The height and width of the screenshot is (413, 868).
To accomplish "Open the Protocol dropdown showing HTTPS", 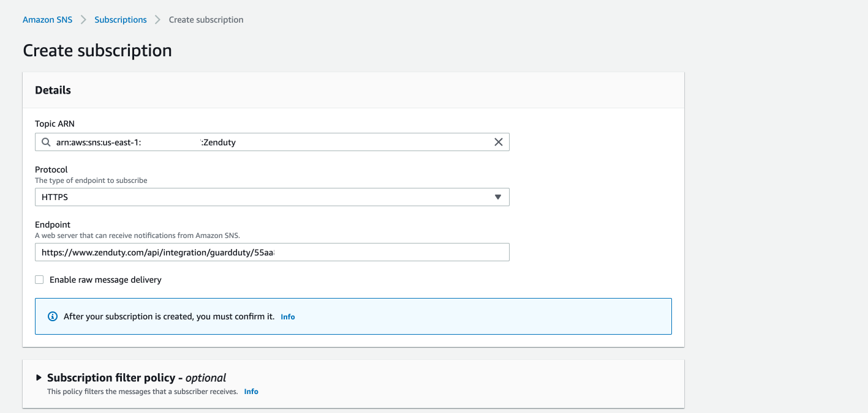I will [272, 197].
